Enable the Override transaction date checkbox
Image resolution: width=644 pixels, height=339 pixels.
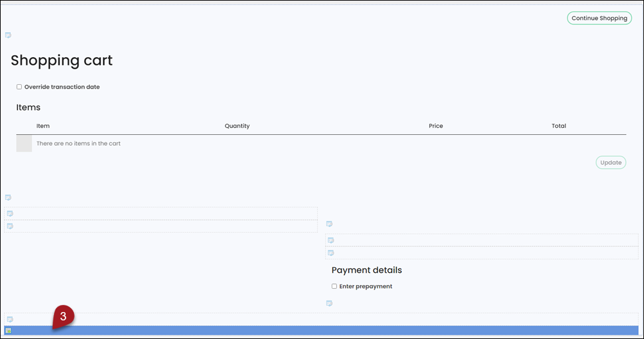tap(19, 87)
